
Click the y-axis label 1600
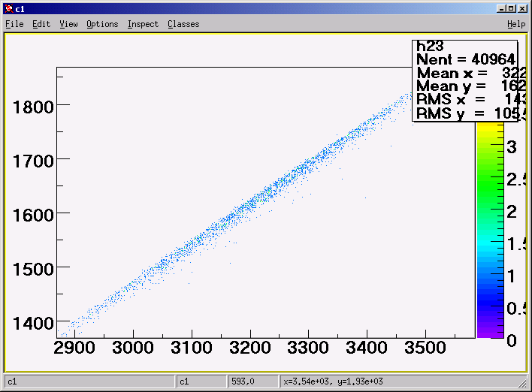[x=33, y=216]
